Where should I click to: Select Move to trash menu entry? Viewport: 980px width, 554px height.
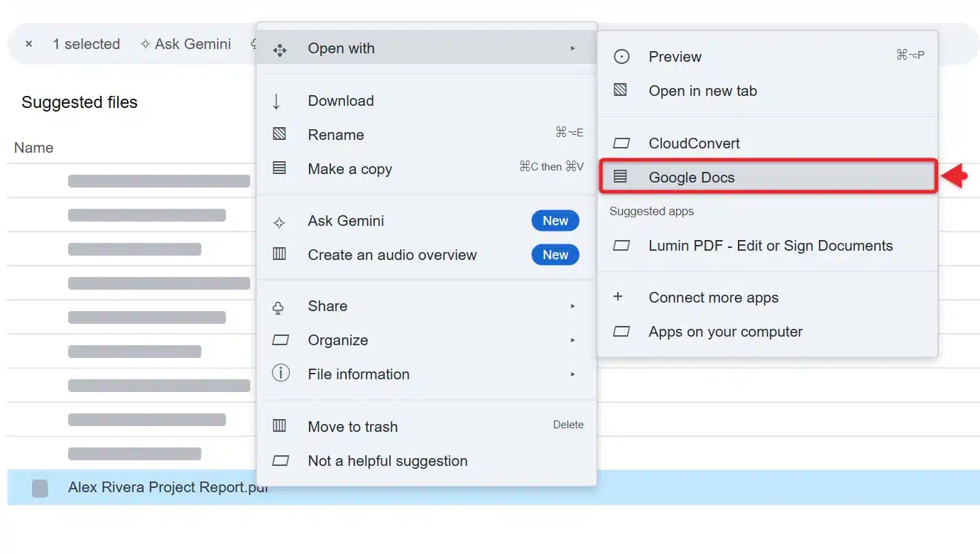click(426, 427)
